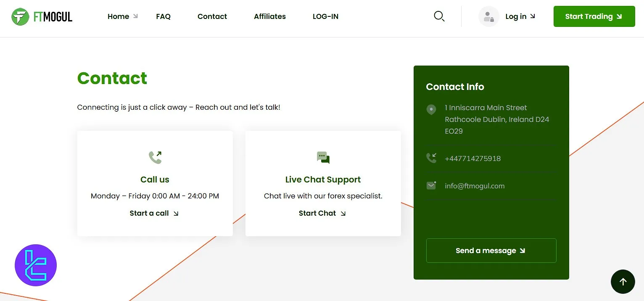This screenshot has width=644, height=301.
Task: Expand the Home menu arrow
Action: [135, 16]
